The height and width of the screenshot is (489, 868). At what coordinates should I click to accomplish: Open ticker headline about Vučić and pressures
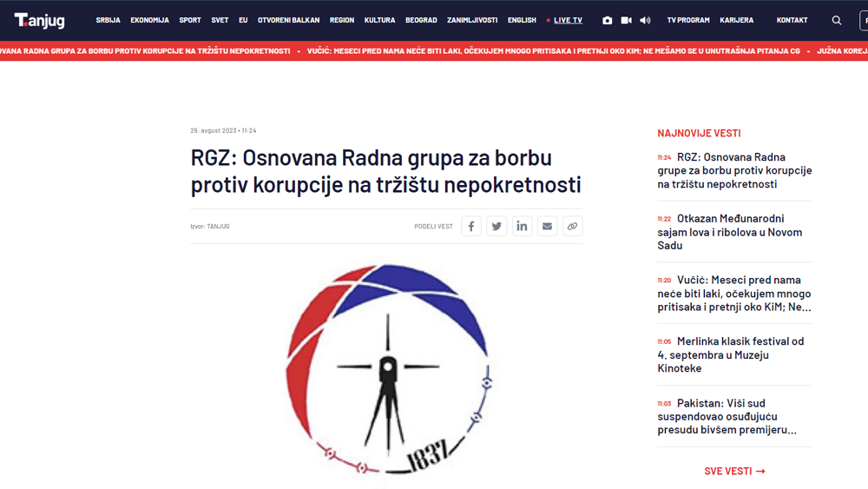pyautogui.click(x=554, y=51)
